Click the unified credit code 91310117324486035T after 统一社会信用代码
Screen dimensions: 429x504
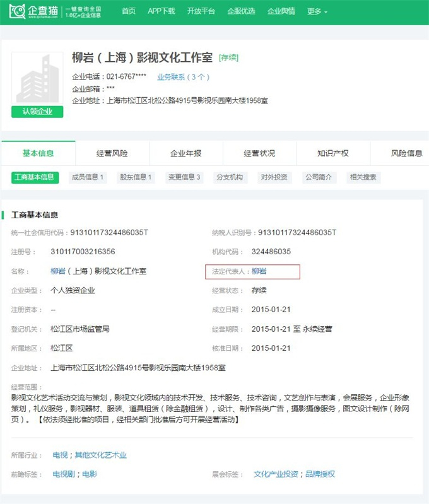point(109,233)
